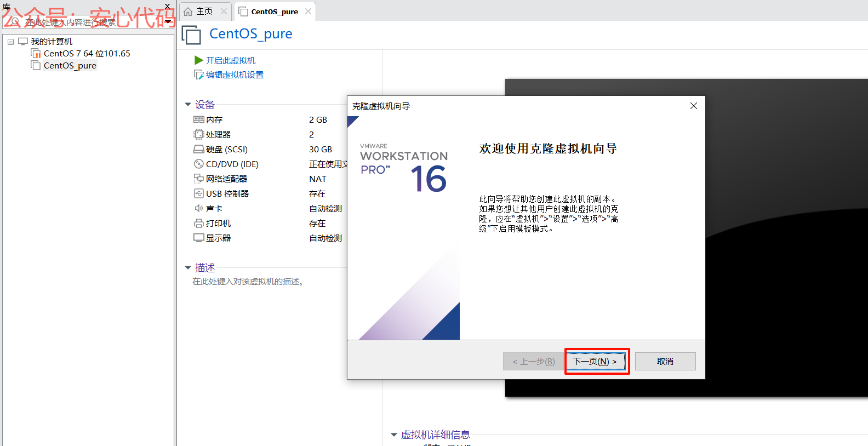
Task: Switch to the 主页 home tab
Action: (204, 12)
